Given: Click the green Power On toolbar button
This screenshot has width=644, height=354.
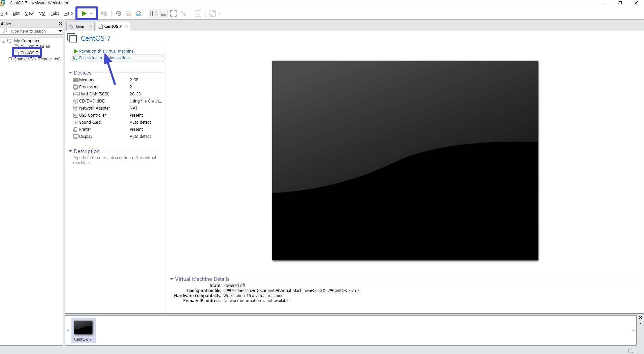Looking at the screenshot, I should tap(84, 13).
